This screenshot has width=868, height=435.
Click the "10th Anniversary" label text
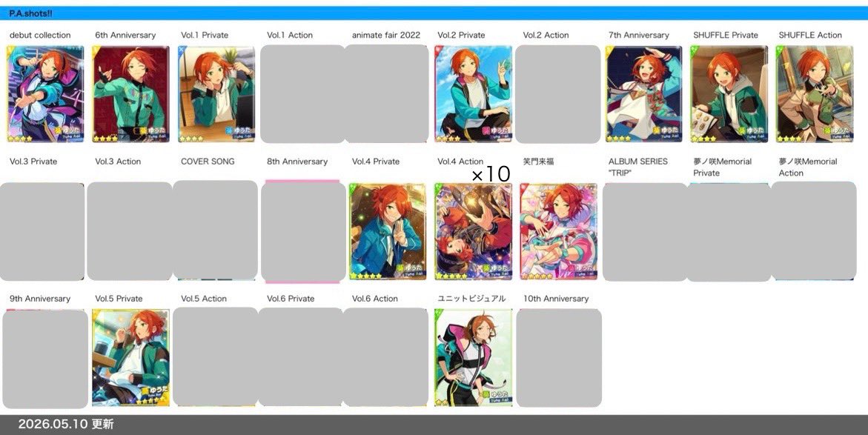(556, 299)
